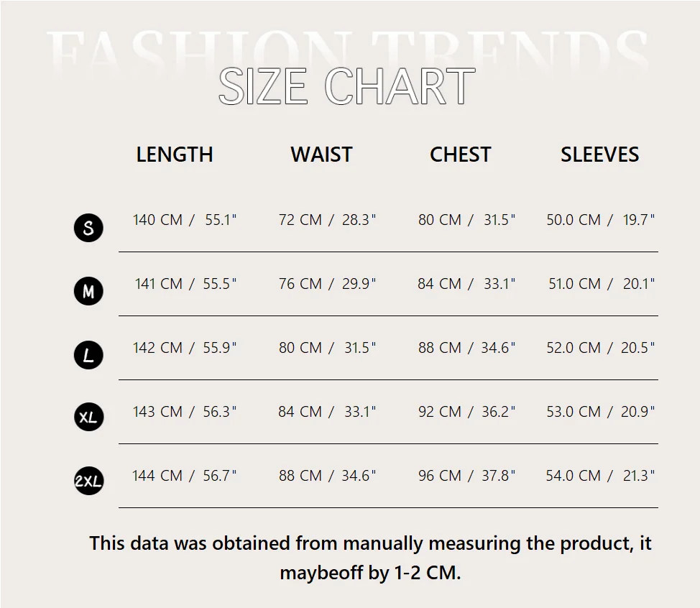Click the 84 CM / 33.1" waist value
This screenshot has width=700, height=608.
pyautogui.click(x=327, y=412)
